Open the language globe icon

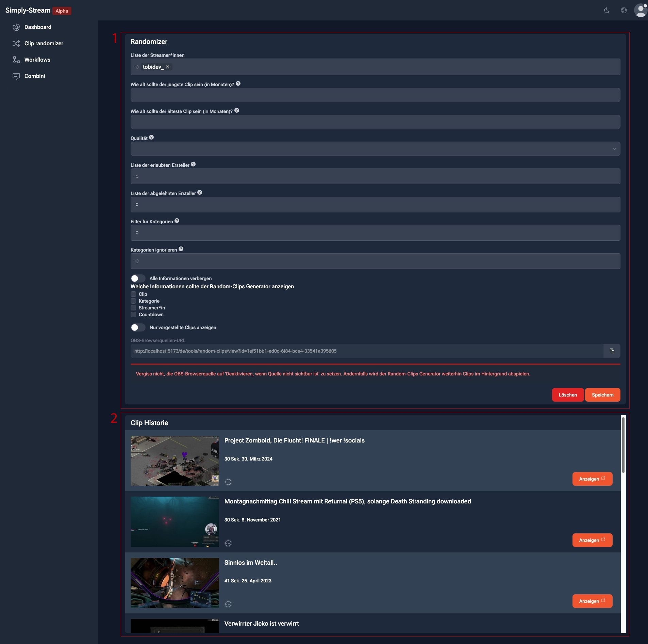(x=624, y=10)
